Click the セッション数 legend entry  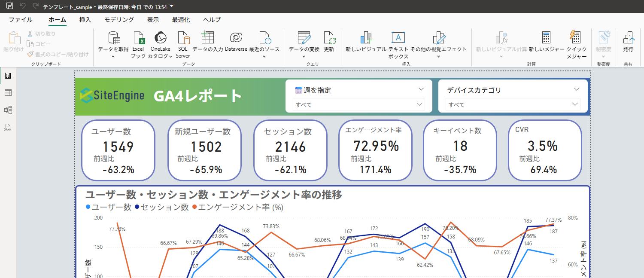pos(162,207)
